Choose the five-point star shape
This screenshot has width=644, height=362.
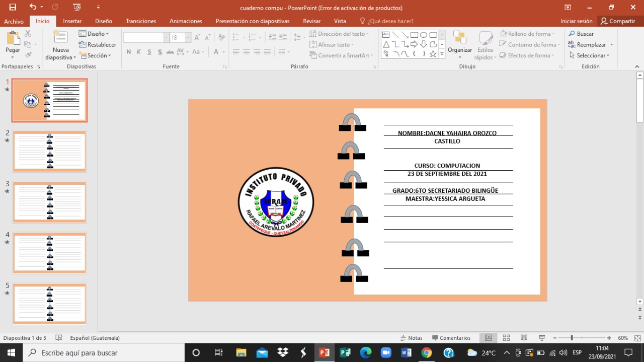point(433,54)
